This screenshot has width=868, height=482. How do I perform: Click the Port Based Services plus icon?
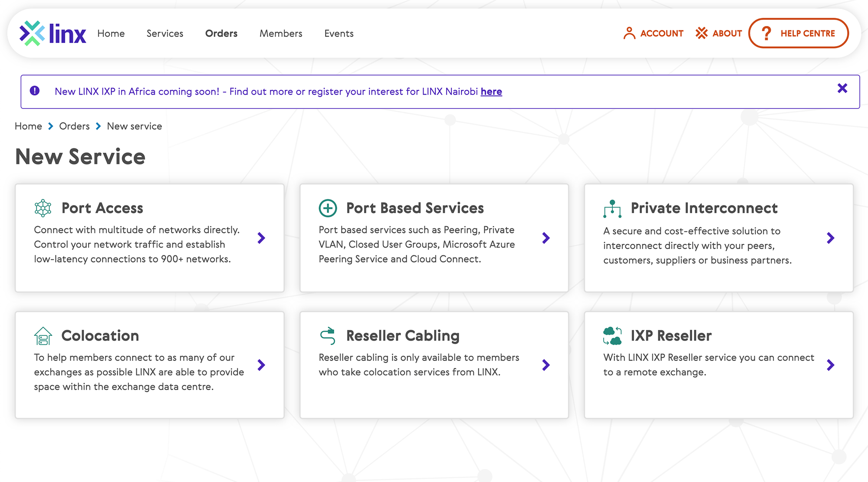point(328,208)
